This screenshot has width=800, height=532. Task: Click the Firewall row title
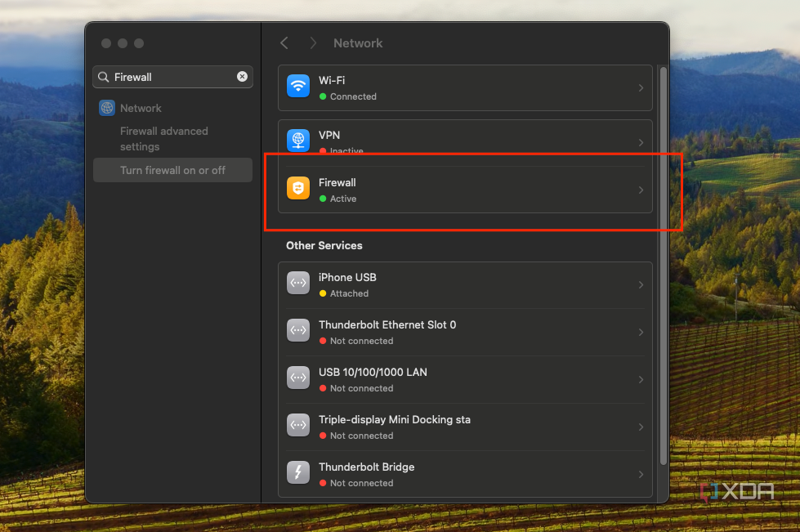[337, 182]
